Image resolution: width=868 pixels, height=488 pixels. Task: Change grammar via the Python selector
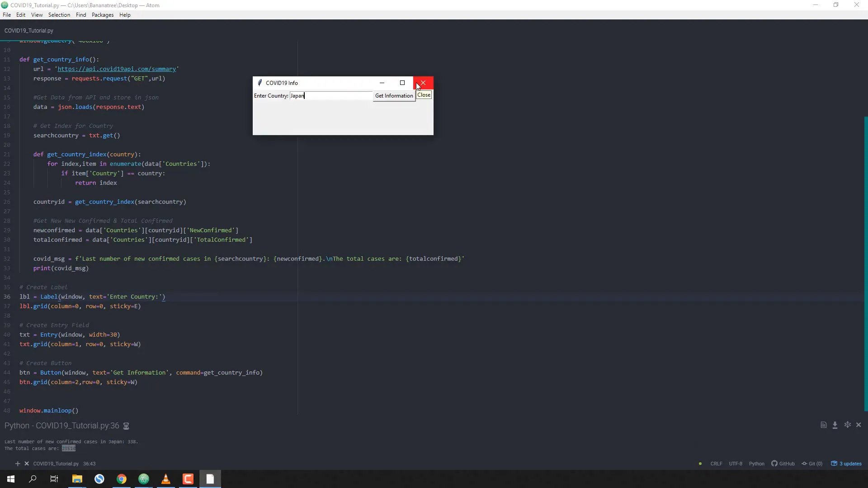pyautogui.click(x=757, y=464)
